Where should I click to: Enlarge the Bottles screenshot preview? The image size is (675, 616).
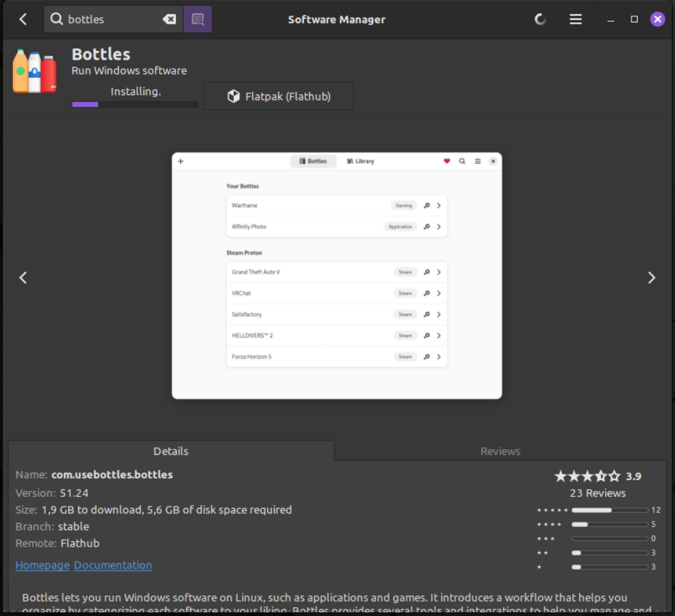[336, 275]
